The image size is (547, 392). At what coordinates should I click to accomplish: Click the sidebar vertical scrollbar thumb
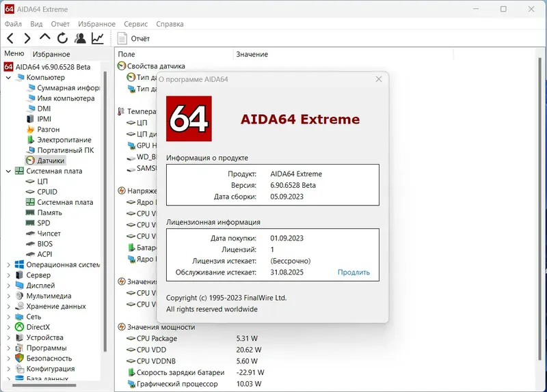(105, 211)
